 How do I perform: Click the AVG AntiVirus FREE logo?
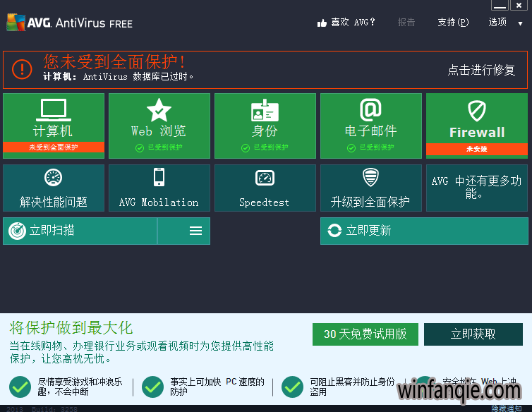tap(70, 23)
